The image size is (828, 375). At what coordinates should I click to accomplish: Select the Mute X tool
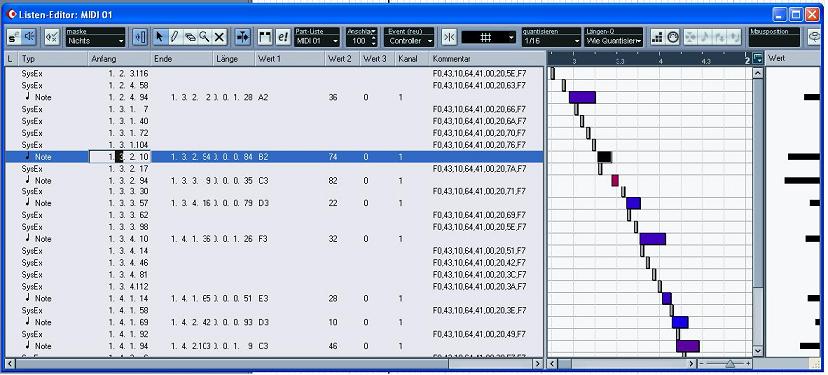coord(219,37)
